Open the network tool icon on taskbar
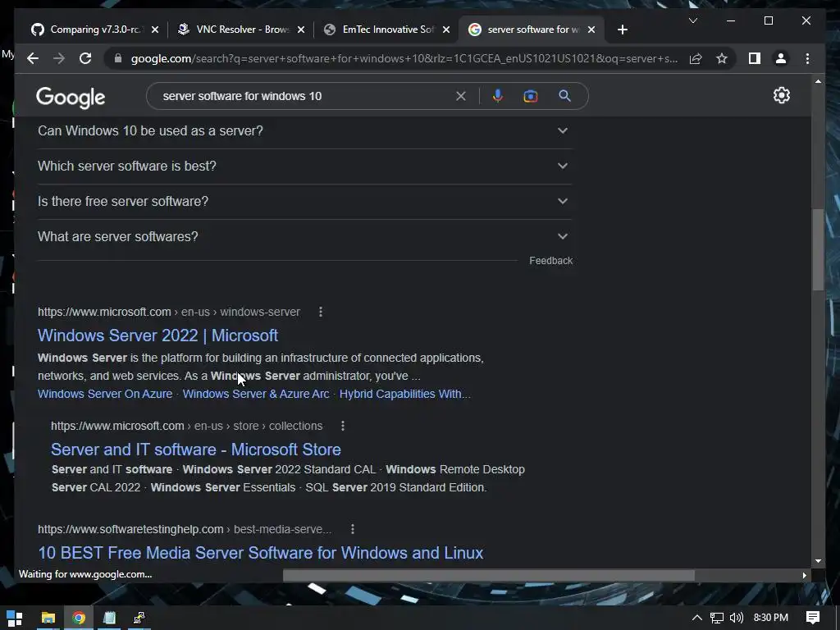The height and width of the screenshot is (630, 840). point(139,618)
